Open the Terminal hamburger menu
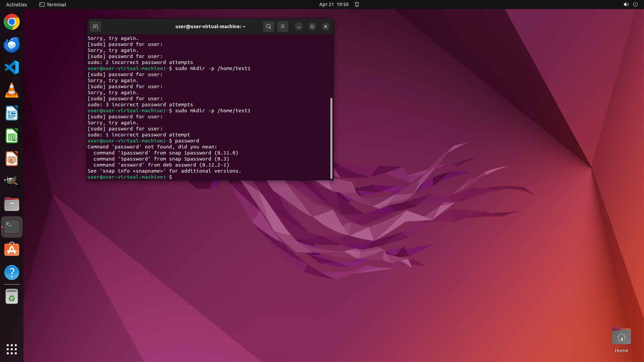The width and height of the screenshot is (644, 362). (283, 26)
